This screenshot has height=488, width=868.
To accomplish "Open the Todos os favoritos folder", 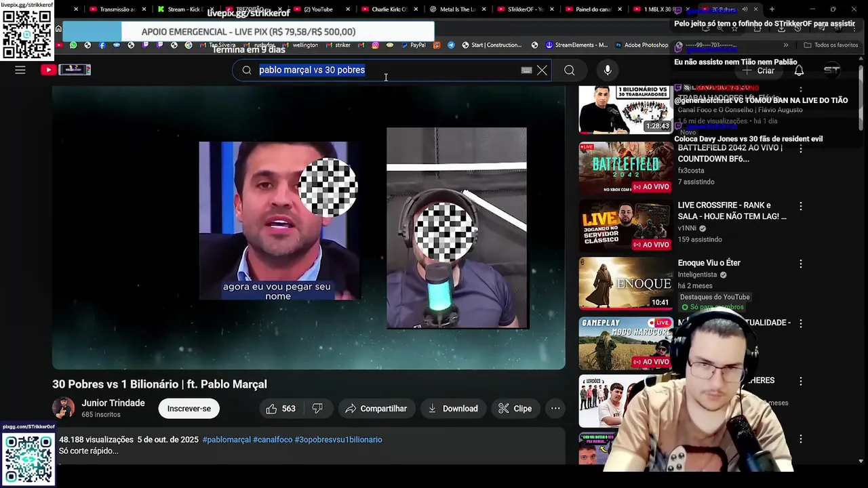I will click(831, 45).
